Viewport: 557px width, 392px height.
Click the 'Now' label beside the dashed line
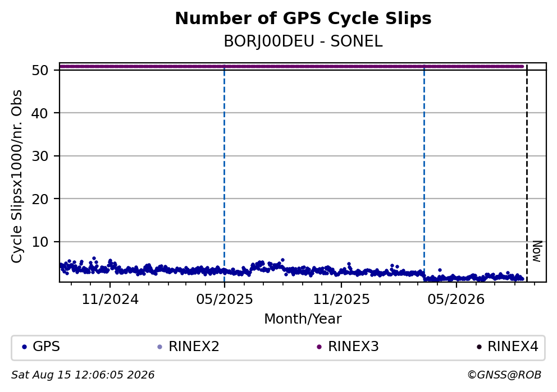pos(537,251)
